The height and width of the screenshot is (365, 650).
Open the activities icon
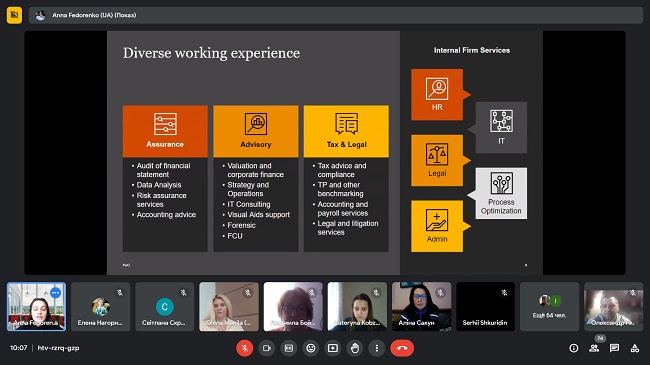pos(635,348)
